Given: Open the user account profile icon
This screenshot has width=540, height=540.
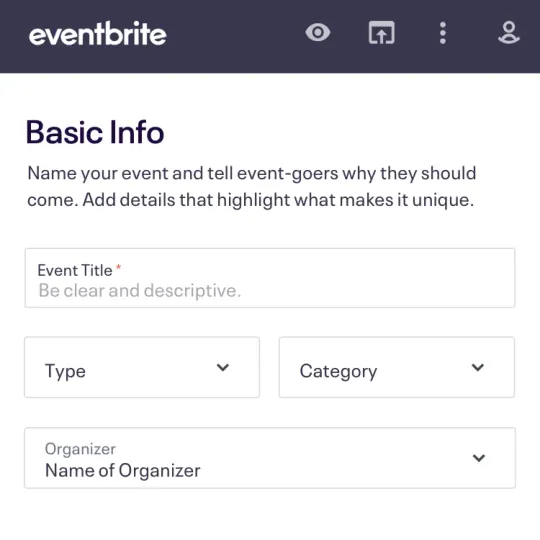Looking at the screenshot, I should (509, 33).
